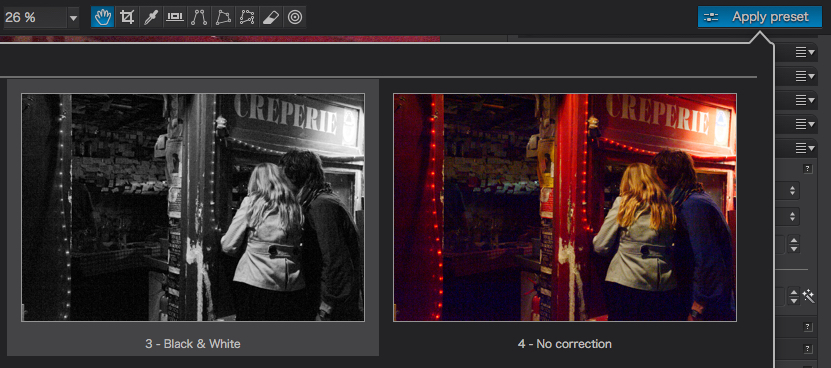Activate the Crop tool
This screenshot has width=831, height=368.
[126, 17]
